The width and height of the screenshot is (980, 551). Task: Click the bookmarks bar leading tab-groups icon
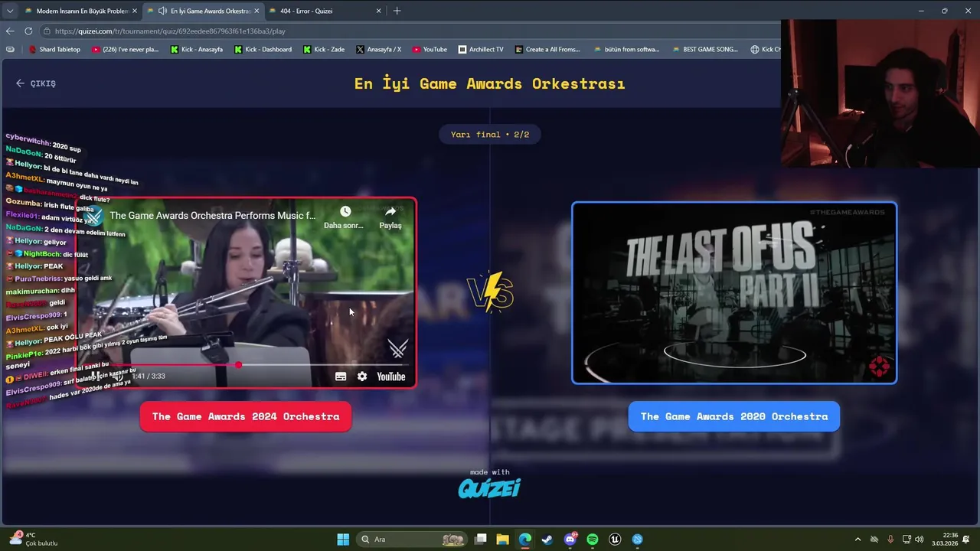(10, 49)
